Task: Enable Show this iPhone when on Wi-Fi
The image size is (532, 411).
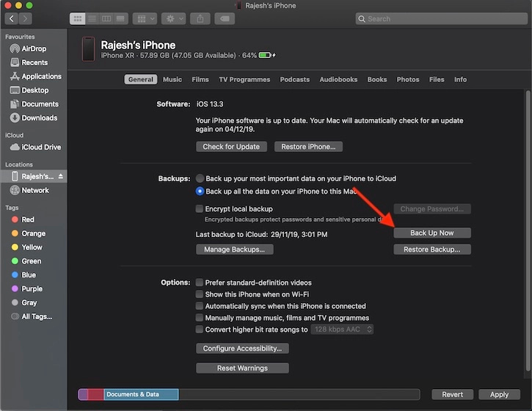Action: coord(200,294)
